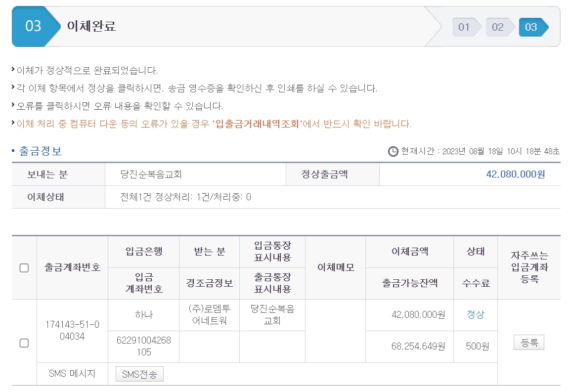Tick the select-all checkbox in the table header

[24, 268]
